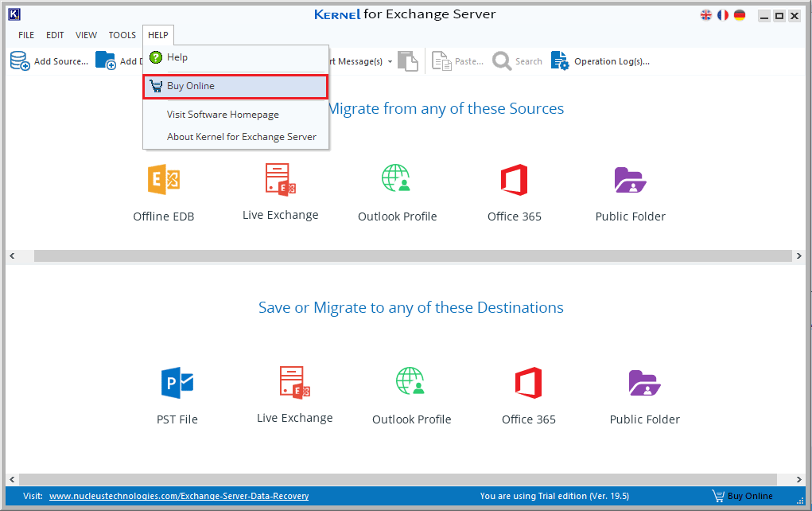Click Add Source toolbar button
Image resolution: width=812 pixels, height=511 pixels.
point(49,61)
